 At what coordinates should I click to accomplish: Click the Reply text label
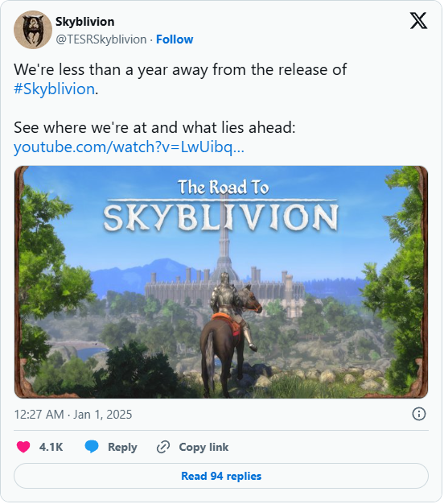pyautogui.click(x=122, y=448)
